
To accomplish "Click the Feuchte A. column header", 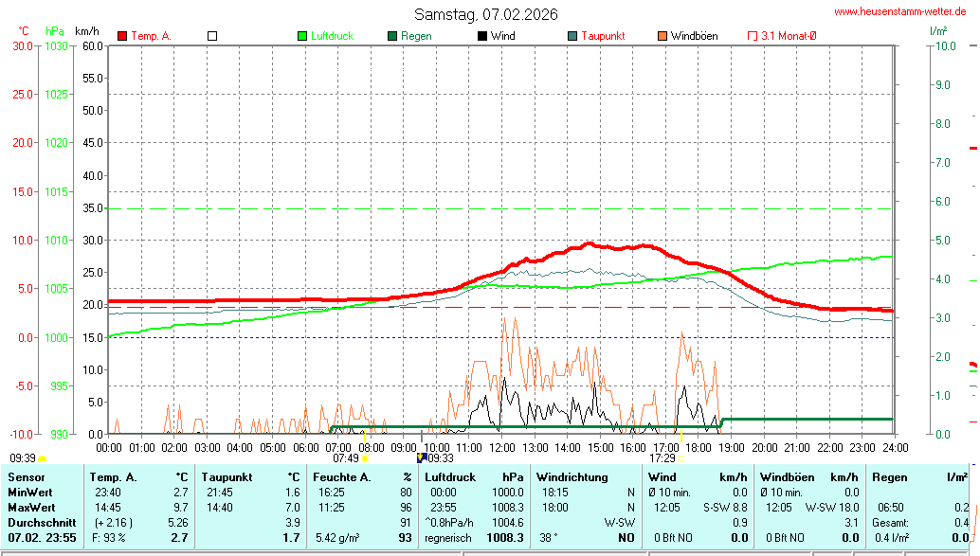I will coord(340,477).
